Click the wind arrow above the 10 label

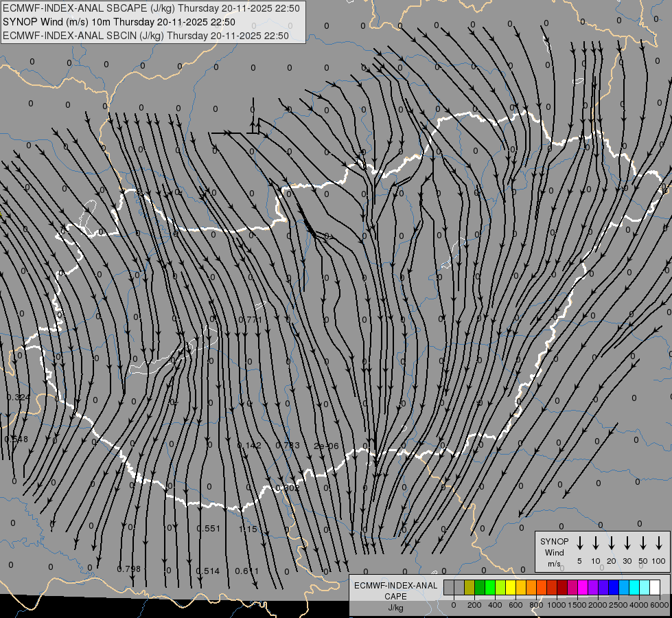(x=596, y=543)
